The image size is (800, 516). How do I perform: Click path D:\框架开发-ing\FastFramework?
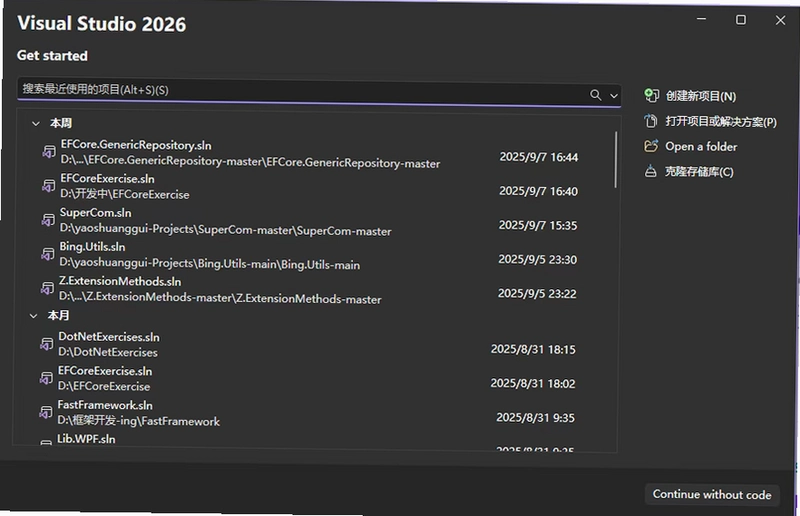(138, 421)
